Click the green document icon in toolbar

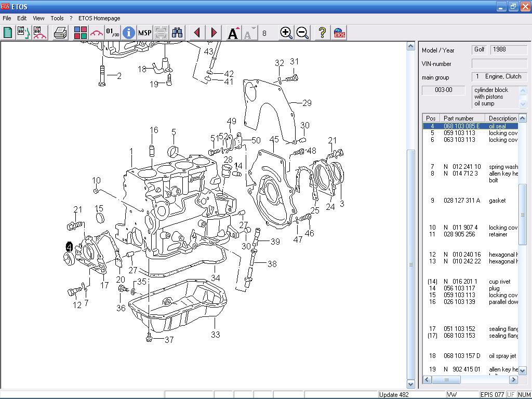pyautogui.click(x=8, y=33)
